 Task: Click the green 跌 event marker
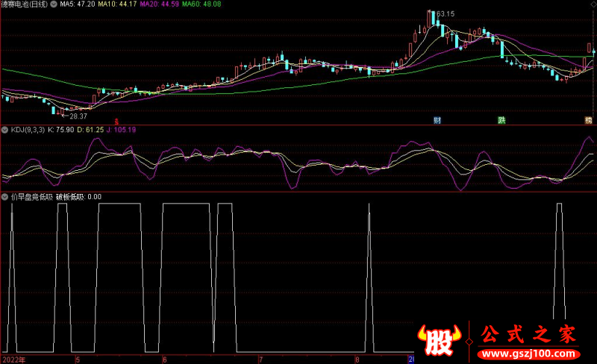pyautogui.click(x=501, y=119)
